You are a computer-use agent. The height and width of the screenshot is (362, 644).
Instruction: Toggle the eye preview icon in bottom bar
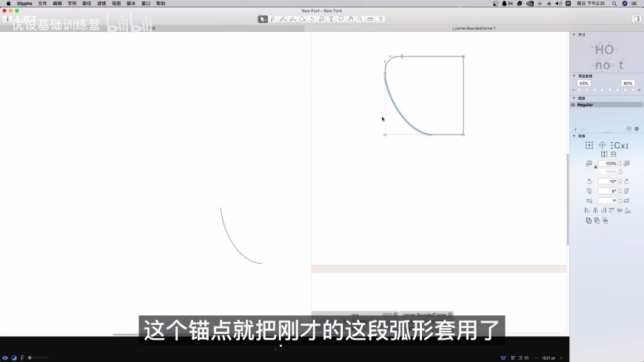click(x=5, y=358)
